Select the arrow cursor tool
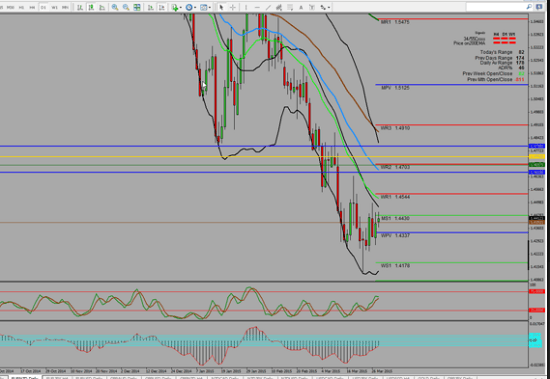Image resolution: width=550 pixels, height=379 pixels. coord(221,7)
